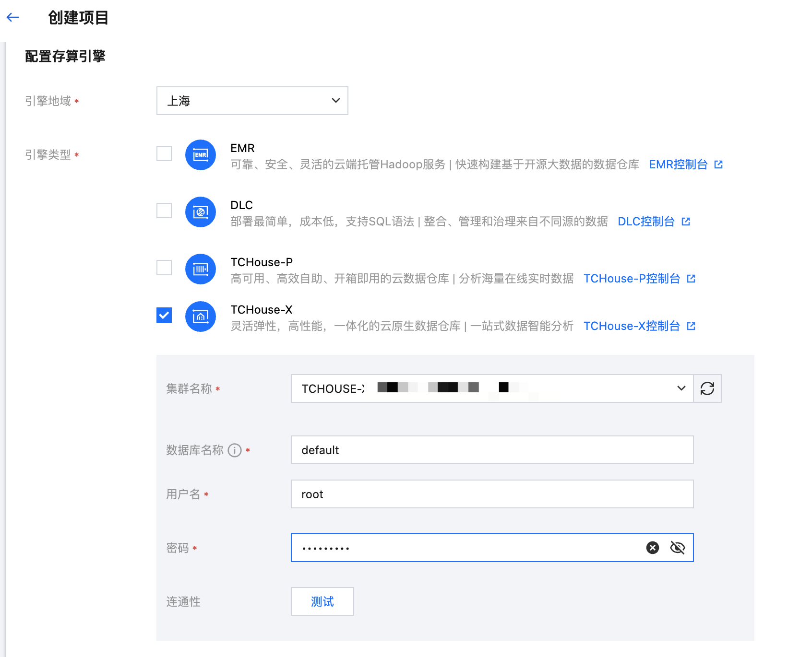Click the DLC engine round icon
This screenshot has width=812, height=657.
[201, 212]
